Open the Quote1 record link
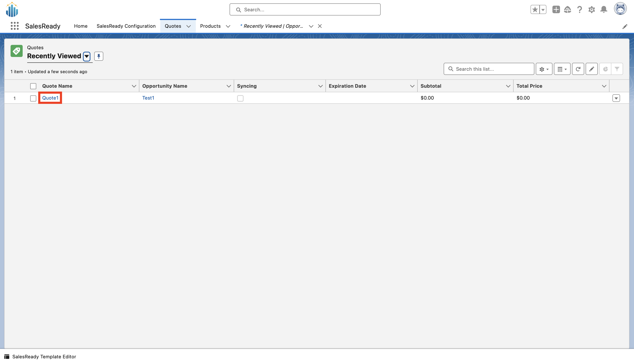The width and height of the screenshot is (634, 364). [50, 98]
